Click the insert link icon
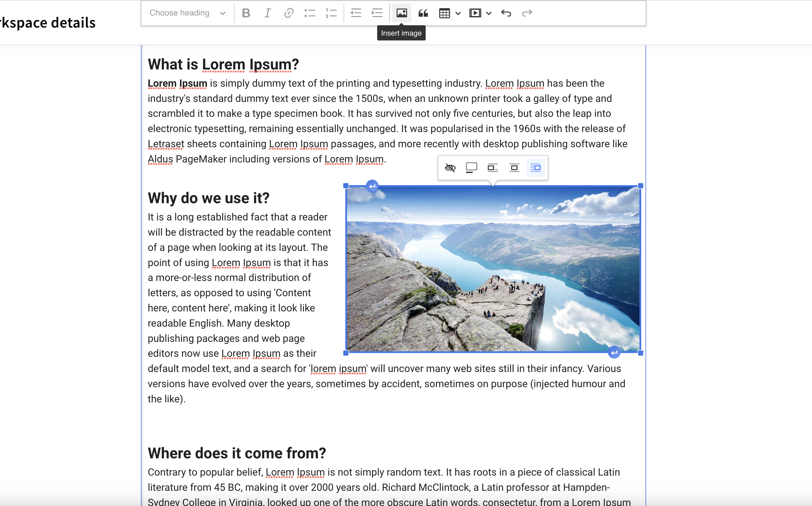This screenshot has width=812, height=506. tap(288, 13)
